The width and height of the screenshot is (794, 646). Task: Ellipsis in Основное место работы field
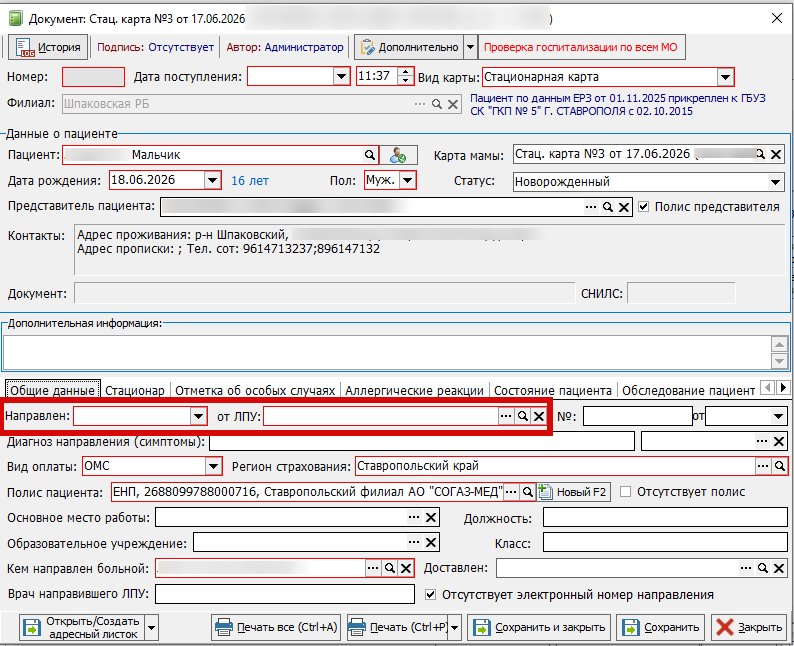pyautogui.click(x=414, y=517)
